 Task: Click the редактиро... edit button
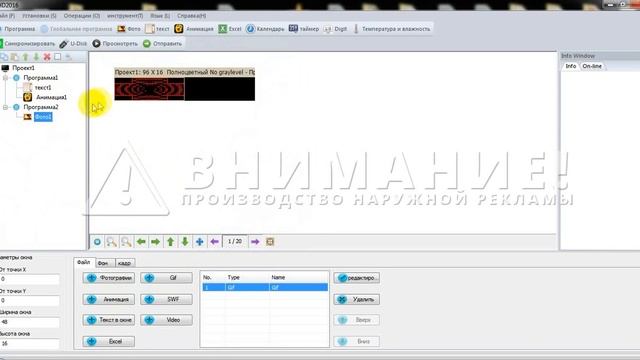[357, 278]
